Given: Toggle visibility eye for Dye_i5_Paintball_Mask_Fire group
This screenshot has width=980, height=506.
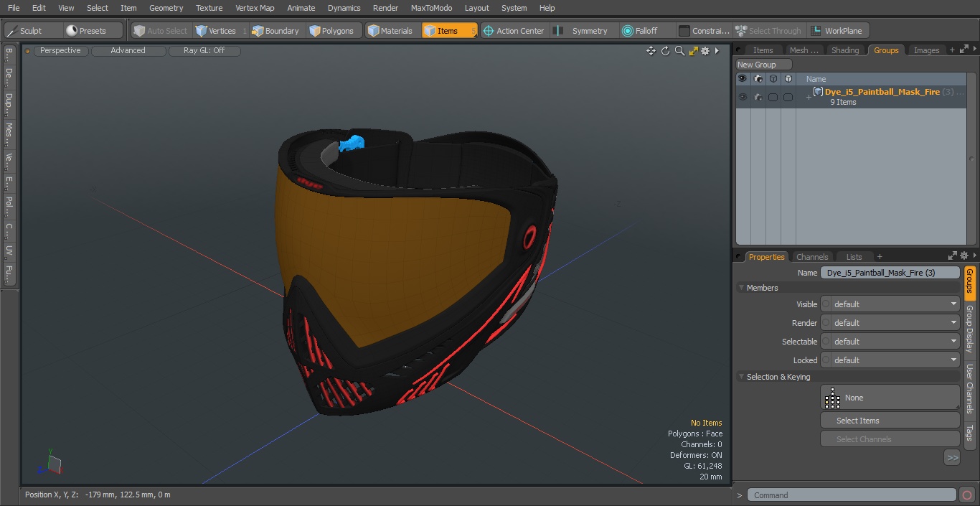Looking at the screenshot, I should pyautogui.click(x=743, y=97).
